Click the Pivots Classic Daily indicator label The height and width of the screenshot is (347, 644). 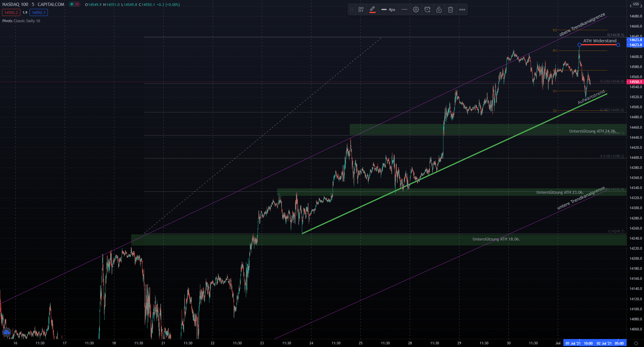point(21,21)
